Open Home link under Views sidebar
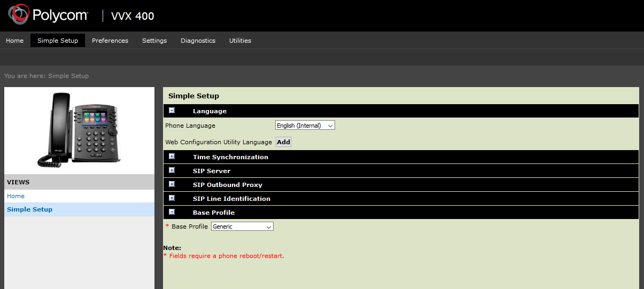The image size is (644, 289). (x=15, y=196)
